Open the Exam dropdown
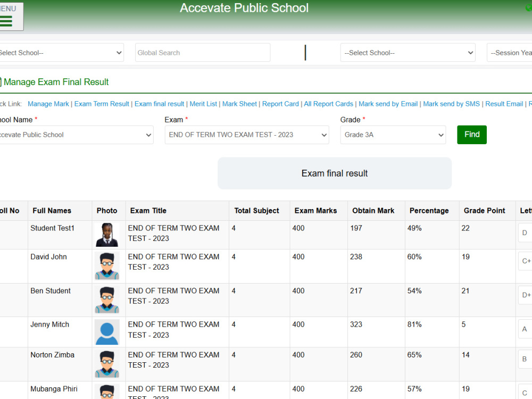 pyautogui.click(x=247, y=135)
